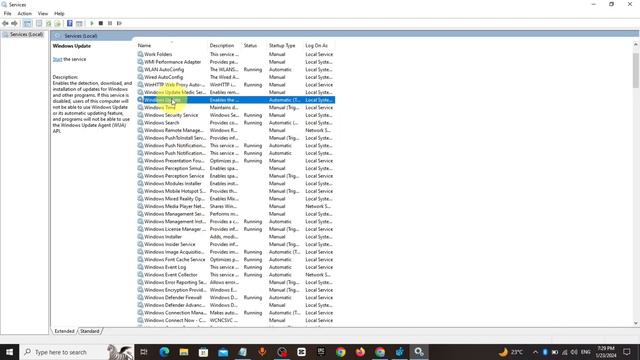Viewport: 640px width, 360px height.
Task: Sort by Log On As column header
Action: (x=319, y=45)
